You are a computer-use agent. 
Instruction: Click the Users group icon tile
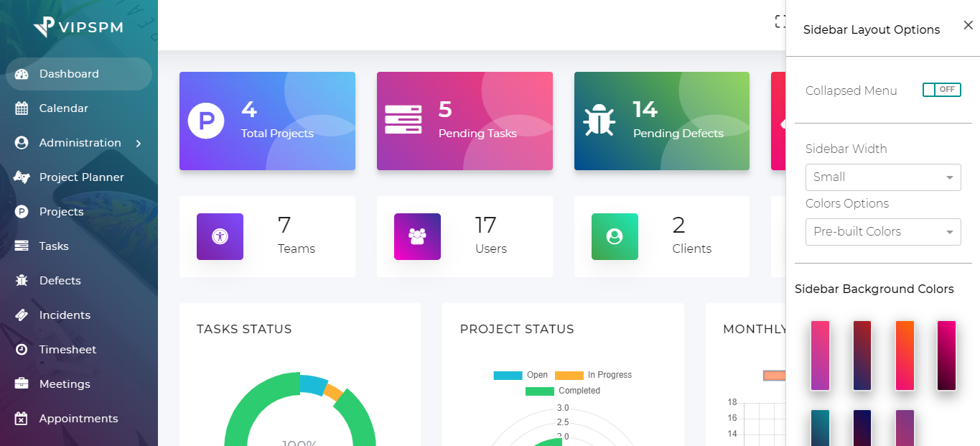pos(417,236)
